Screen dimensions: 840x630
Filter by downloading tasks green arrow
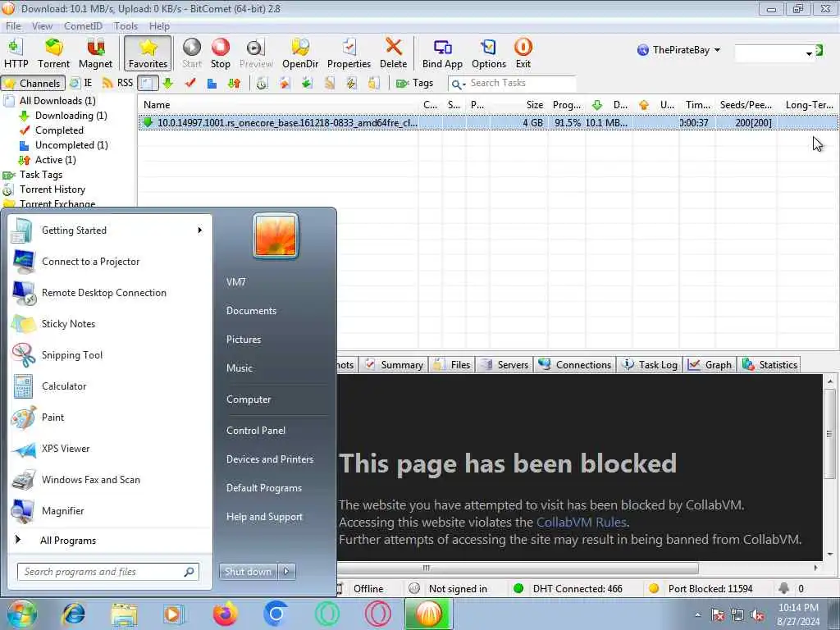pyautogui.click(x=167, y=83)
